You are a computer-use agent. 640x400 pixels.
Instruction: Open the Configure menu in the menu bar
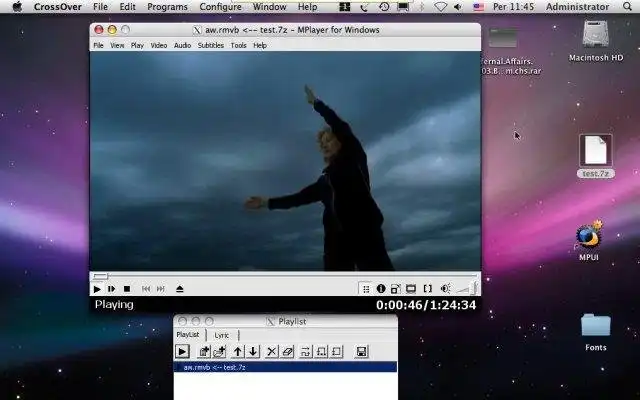[220, 7]
